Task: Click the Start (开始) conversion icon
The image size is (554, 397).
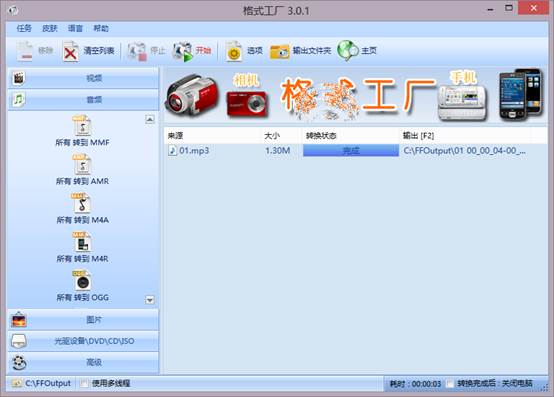Action: pos(182,52)
